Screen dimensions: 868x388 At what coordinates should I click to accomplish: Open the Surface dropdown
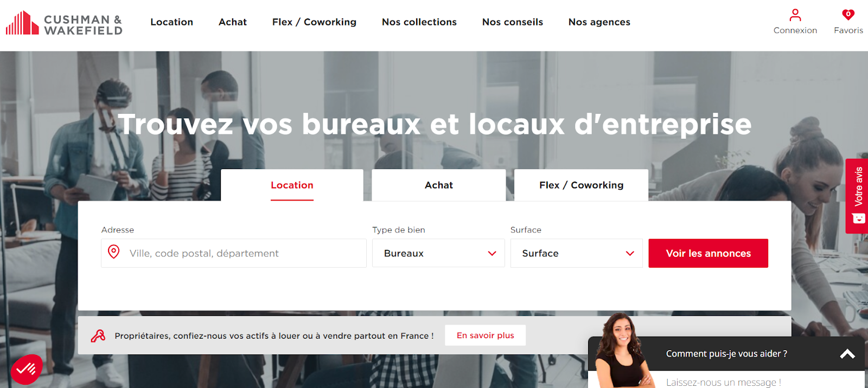coord(577,253)
